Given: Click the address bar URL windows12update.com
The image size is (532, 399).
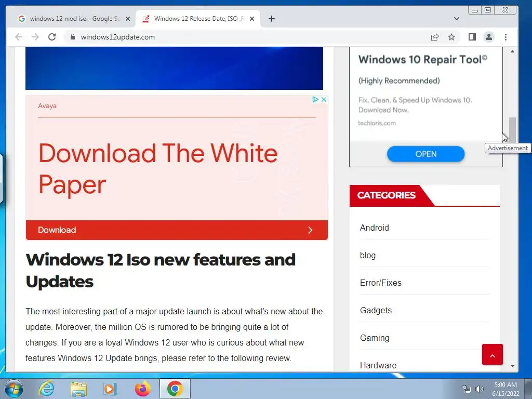Looking at the screenshot, I should click(118, 37).
